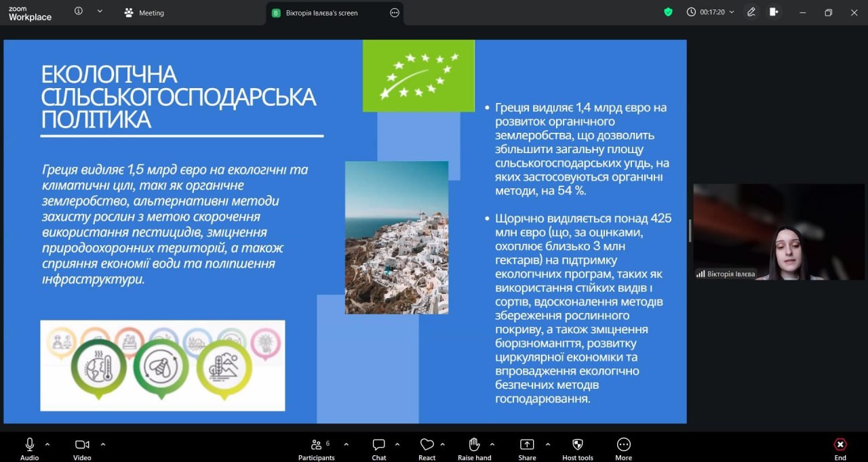Open the Share options chevron
Viewport: 868px width, 462px height.
point(548,444)
